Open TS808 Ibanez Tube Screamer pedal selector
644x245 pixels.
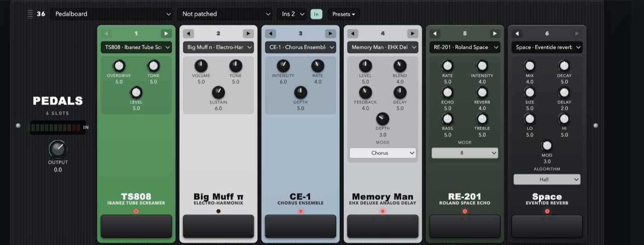(136, 47)
